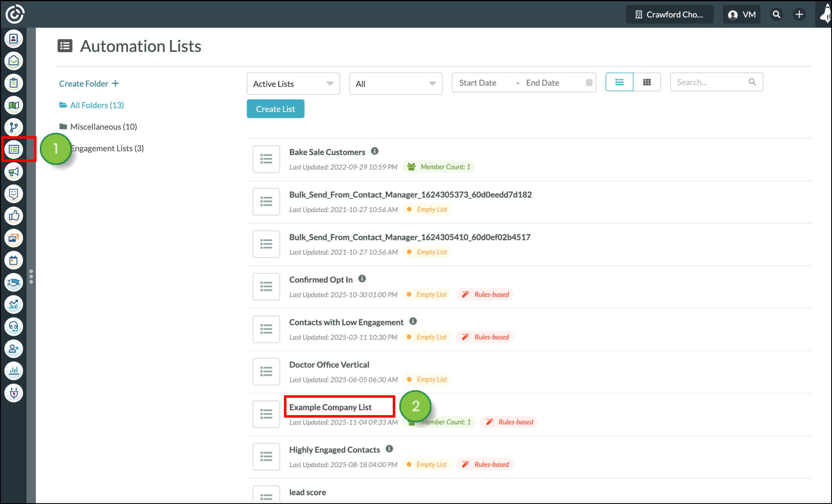This screenshot has height=504, width=832.
Task: Switch to grid view layout
Action: tap(646, 82)
